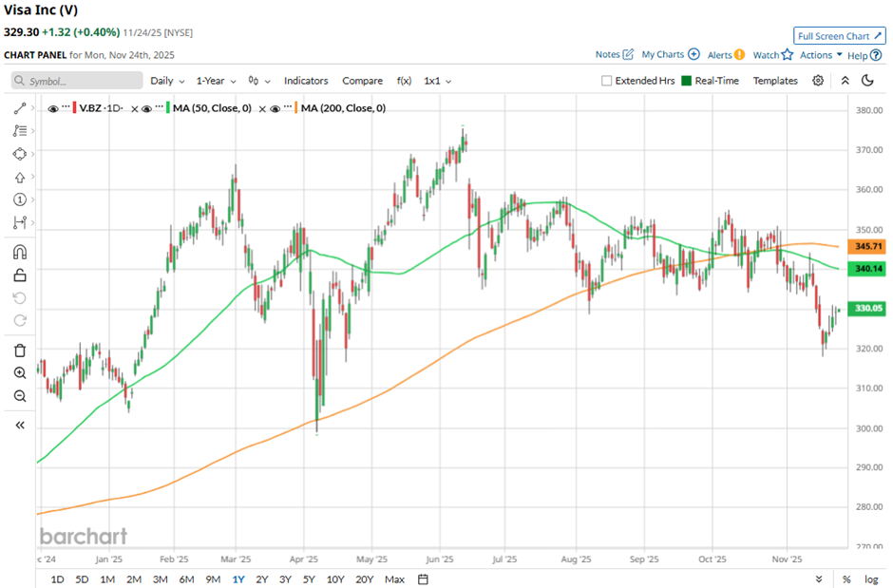Click the search magnifier in Symbol box

(x=19, y=81)
